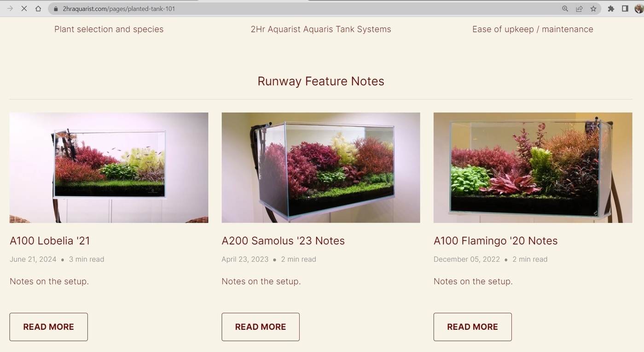Click Read More under A100 Lobelia '21

pyautogui.click(x=48, y=327)
